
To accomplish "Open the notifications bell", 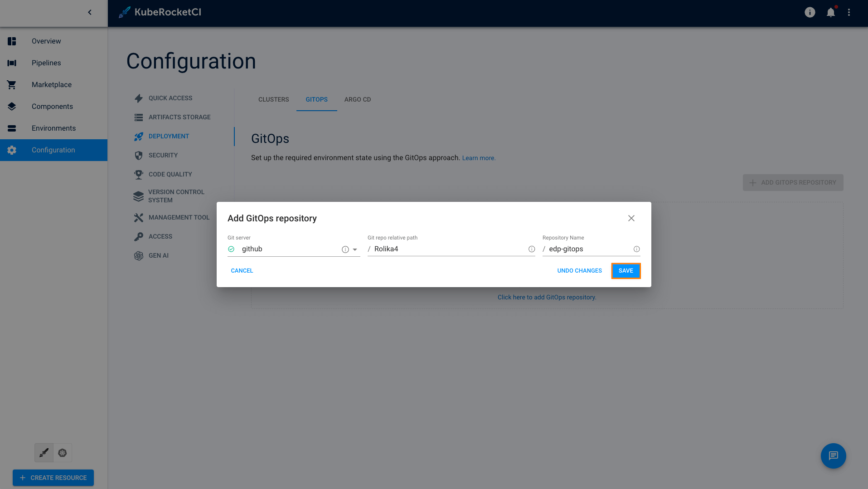I will click(830, 12).
